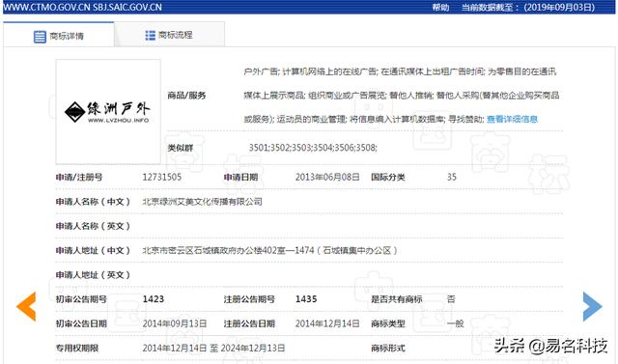Select registration announcement date 2014年12月14日
Screen dimensions: 618x364
pyautogui.click(x=327, y=323)
